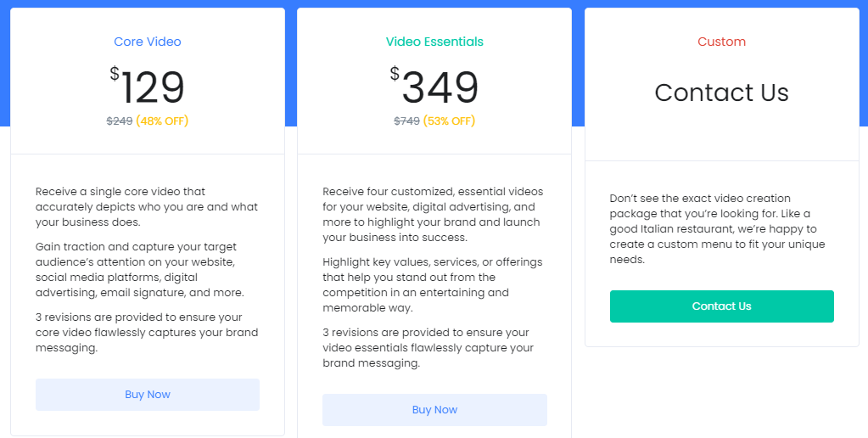
Task: Click the struck-through $749 original price
Action: [x=407, y=121]
